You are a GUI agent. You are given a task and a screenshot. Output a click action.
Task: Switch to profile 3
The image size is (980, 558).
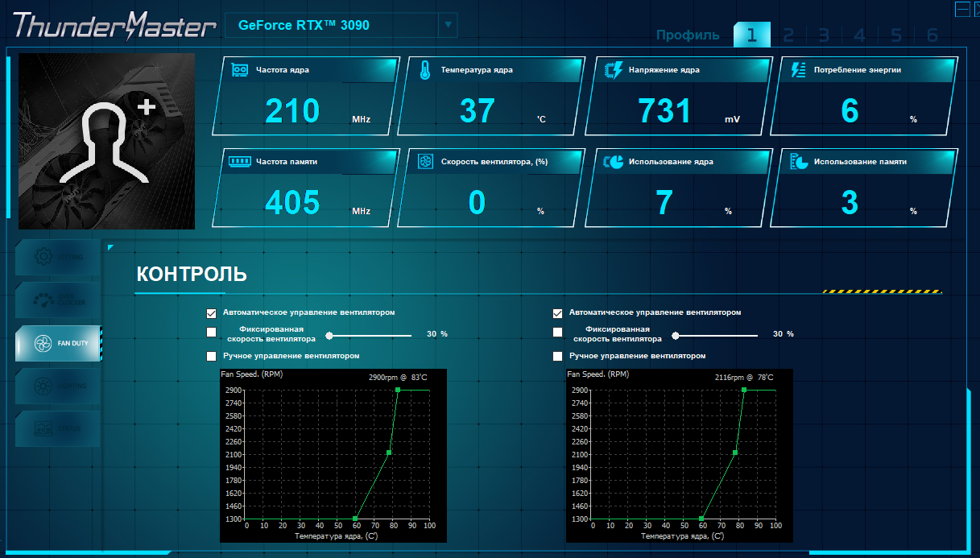[x=824, y=35]
